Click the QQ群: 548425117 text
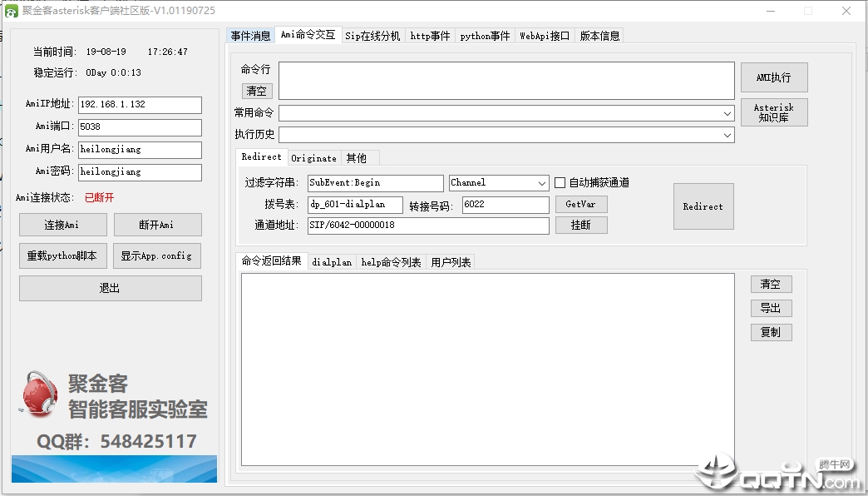868x496 pixels. click(x=116, y=442)
